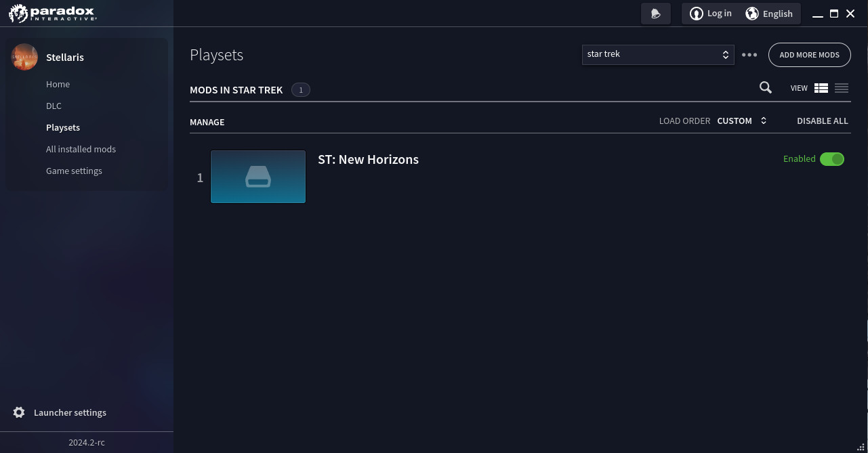Search mods with magnifier icon
Viewport: 868px width, 453px height.
766,87
